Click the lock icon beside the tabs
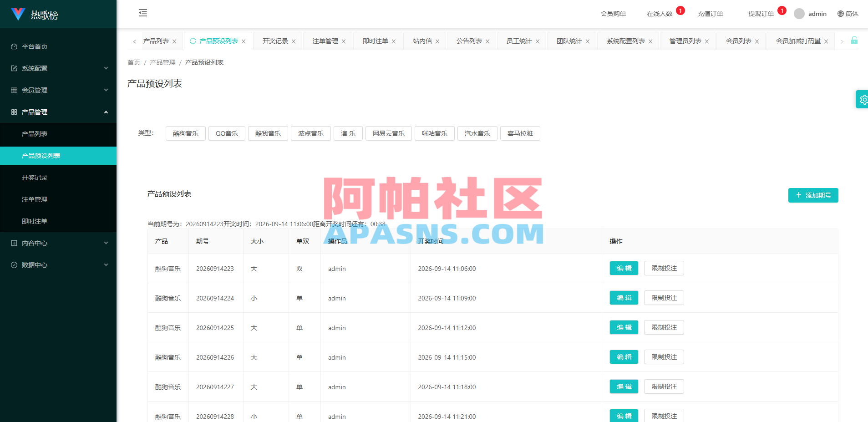Screen dimensions: 868x422 click(854, 40)
